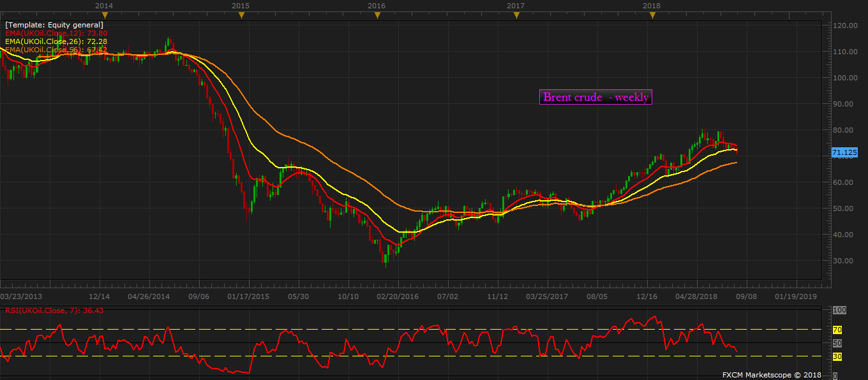Screen dimensions: 868x380
Task: Click the RSI 50 midline level tag
Action: click(837, 343)
